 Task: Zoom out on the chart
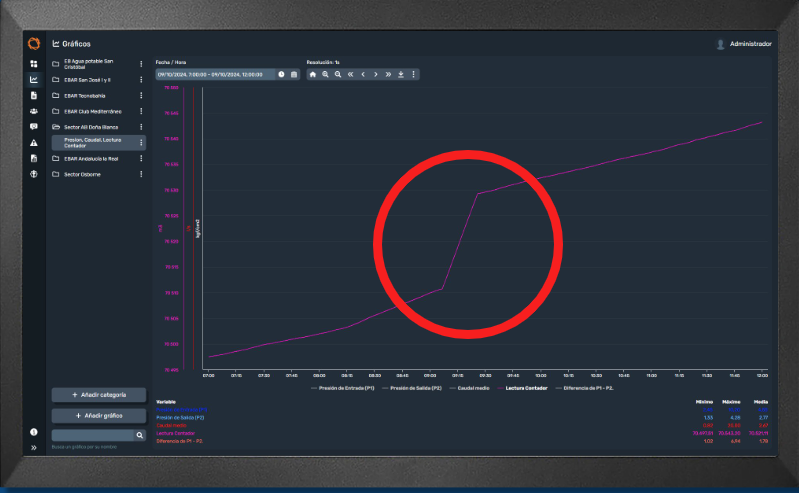click(x=338, y=74)
